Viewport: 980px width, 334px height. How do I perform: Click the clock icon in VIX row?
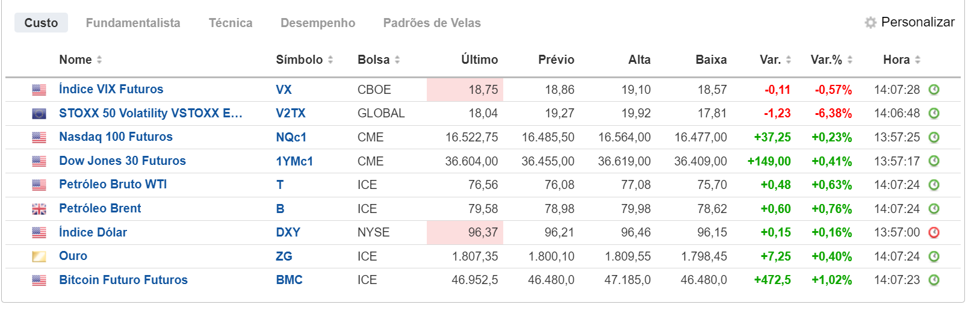click(934, 90)
